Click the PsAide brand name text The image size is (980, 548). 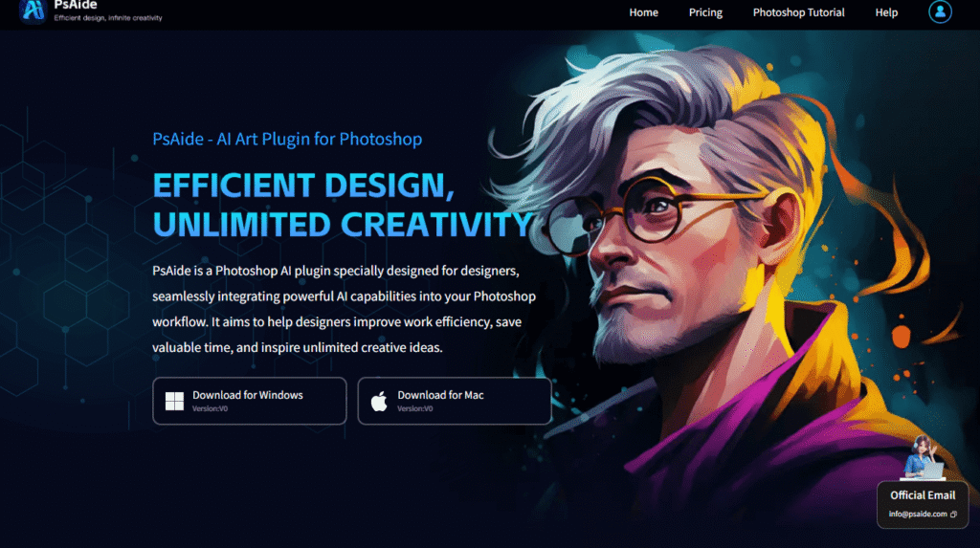pyautogui.click(x=76, y=5)
